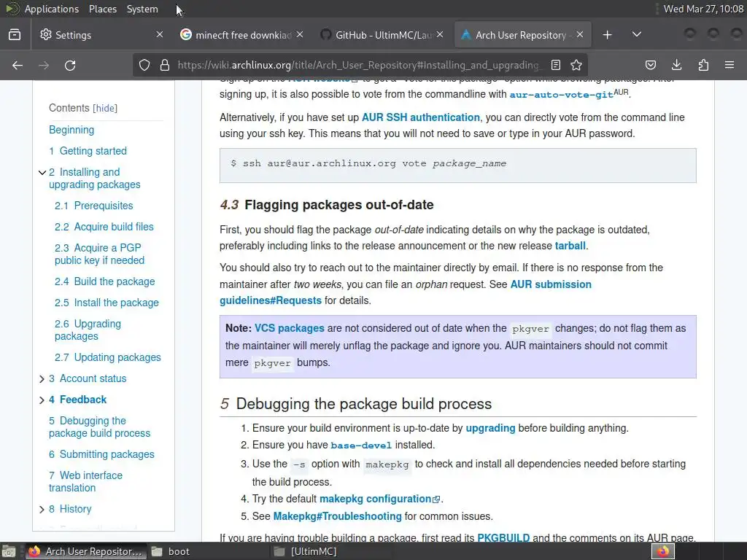Expand the History contents section
Viewport: 747px width, 560px height.
[x=42, y=510]
